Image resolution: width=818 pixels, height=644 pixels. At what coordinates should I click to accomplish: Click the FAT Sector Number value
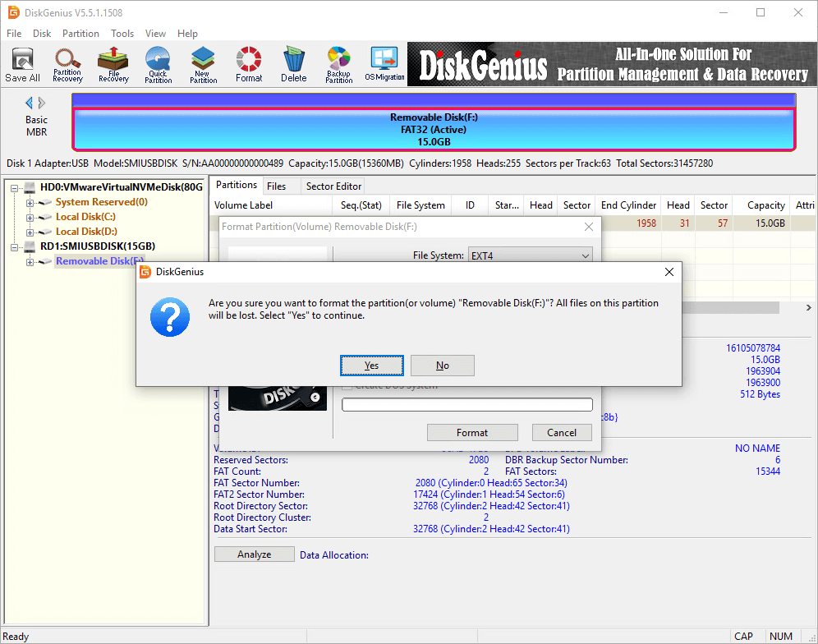491,483
